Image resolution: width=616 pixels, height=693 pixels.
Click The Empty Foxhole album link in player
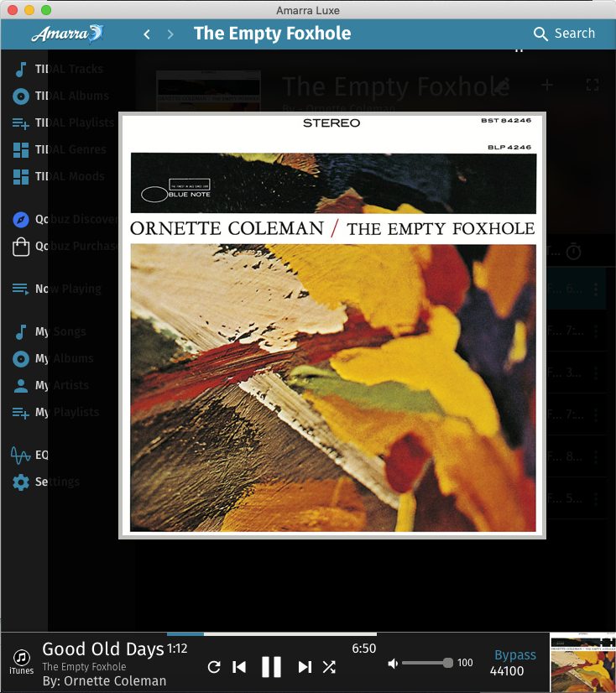[84, 667]
